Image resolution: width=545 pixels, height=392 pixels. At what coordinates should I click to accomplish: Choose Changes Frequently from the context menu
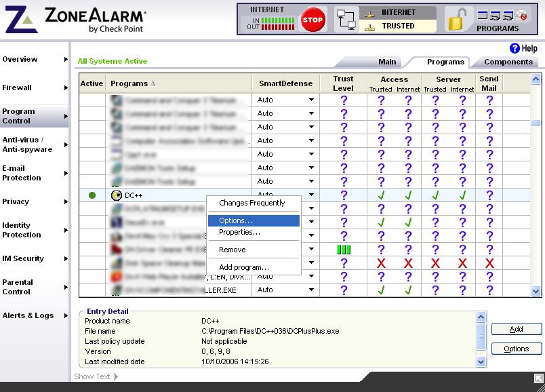coord(254,203)
